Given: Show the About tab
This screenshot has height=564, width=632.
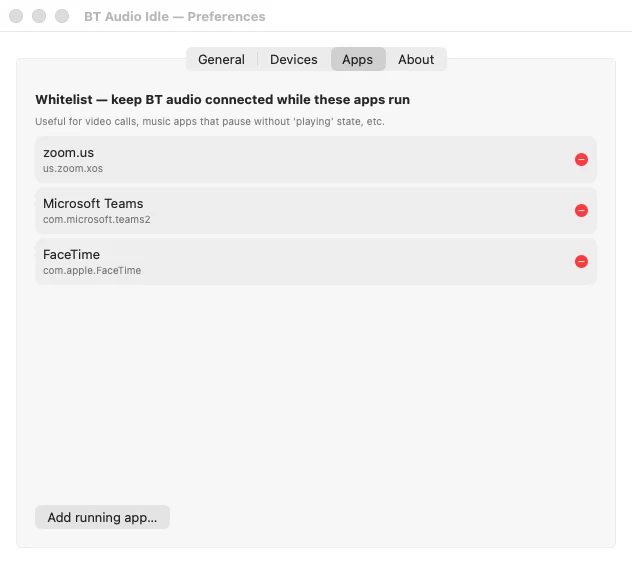Looking at the screenshot, I should point(416,59).
